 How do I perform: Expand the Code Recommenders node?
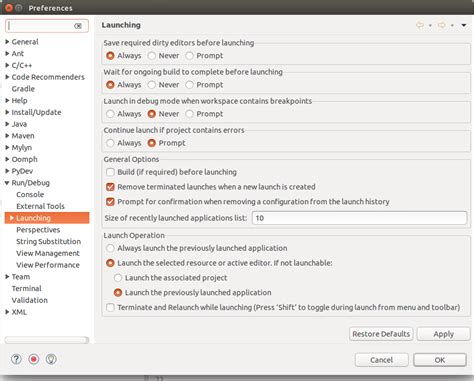(7, 77)
